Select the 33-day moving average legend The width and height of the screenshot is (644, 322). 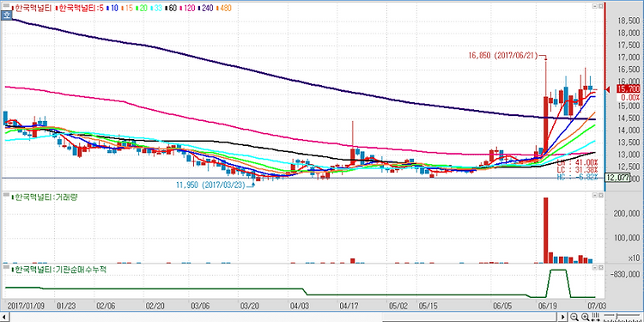click(156, 8)
